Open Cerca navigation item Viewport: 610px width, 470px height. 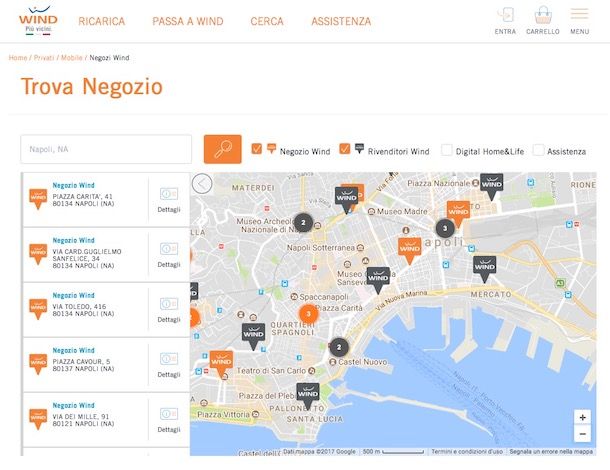point(267,21)
